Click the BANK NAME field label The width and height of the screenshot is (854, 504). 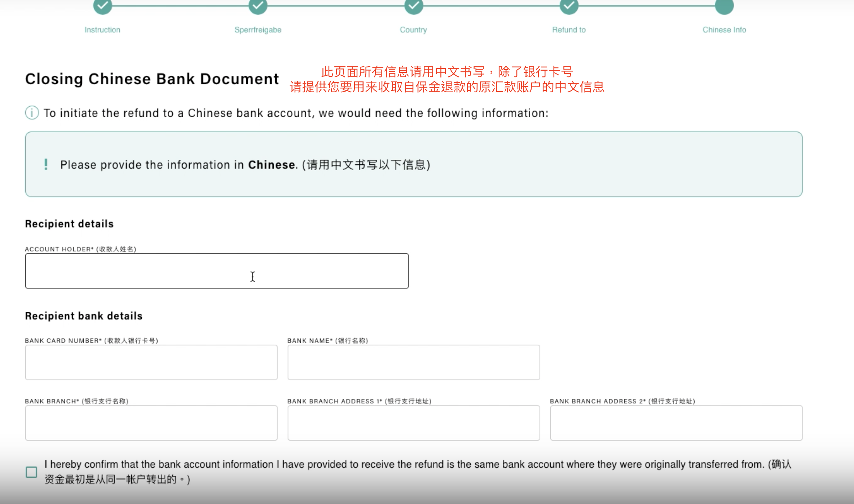[x=328, y=341]
